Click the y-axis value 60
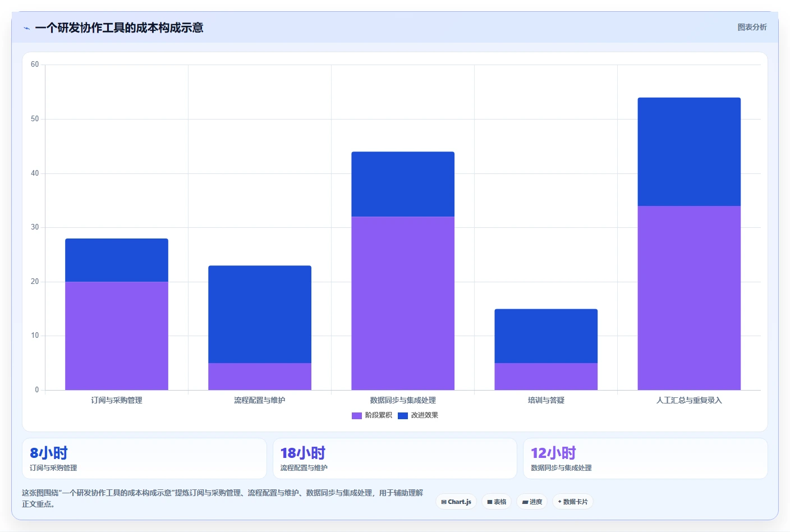This screenshot has width=790, height=532. [x=35, y=65]
